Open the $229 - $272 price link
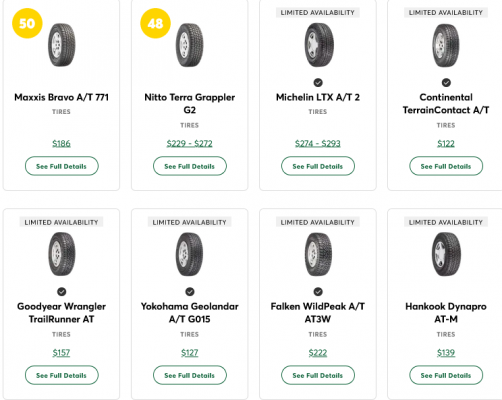This screenshot has width=502, height=400. point(190,143)
